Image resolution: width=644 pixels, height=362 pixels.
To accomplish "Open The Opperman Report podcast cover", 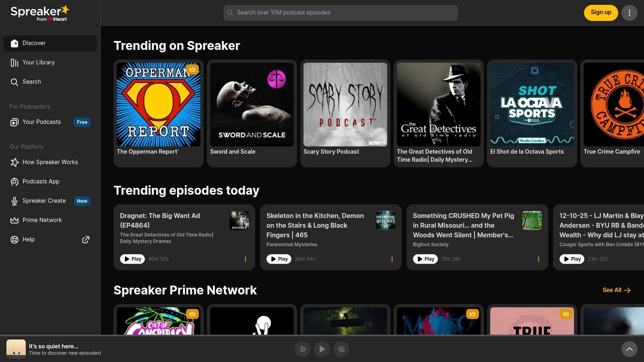I will tap(159, 105).
